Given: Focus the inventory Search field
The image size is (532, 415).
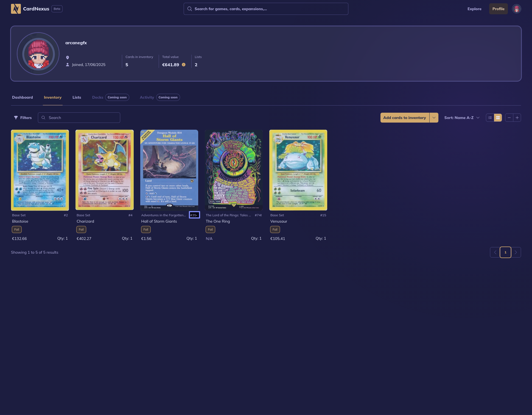Looking at the screenshot, I should point(82,118).
